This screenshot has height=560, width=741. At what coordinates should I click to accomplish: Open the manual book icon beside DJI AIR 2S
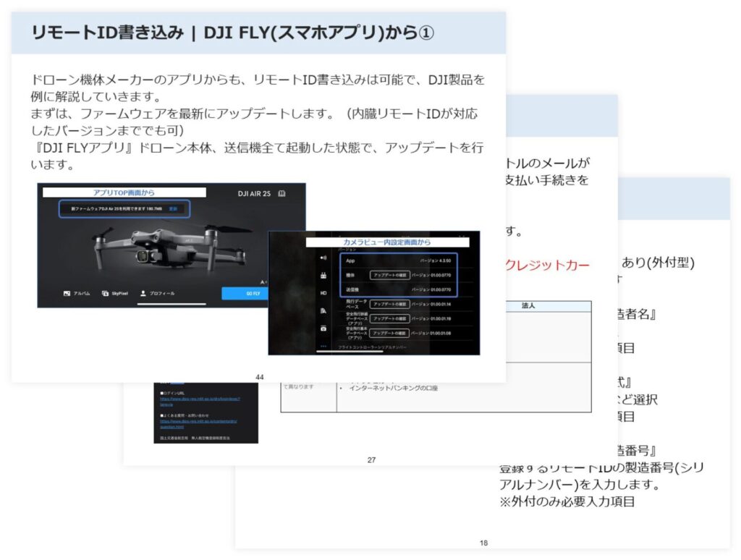pyautogui.click(x=281, y=193)
